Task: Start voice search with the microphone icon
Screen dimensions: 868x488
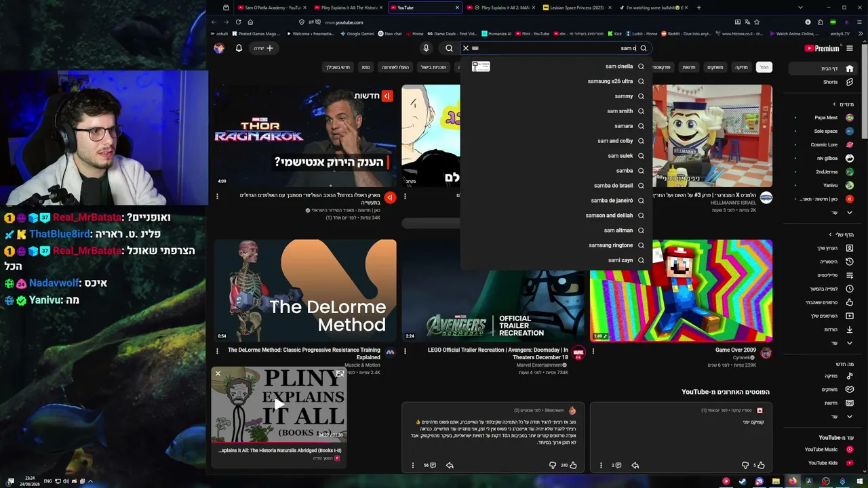Action: pyautogui.click(x=426, y=48)
